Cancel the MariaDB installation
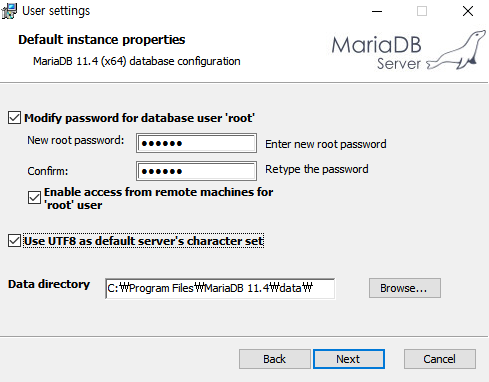The image size is (489, 382). click(440, 359)
